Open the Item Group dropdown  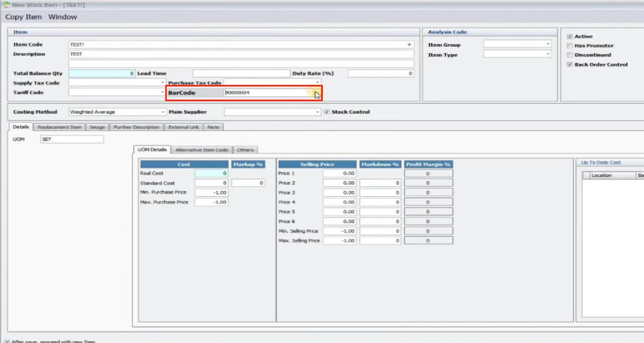[548, 44]
